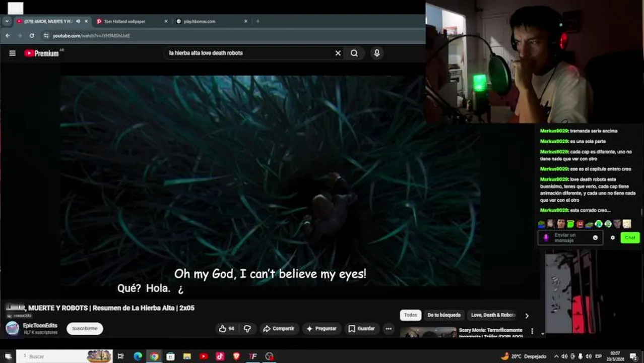Image resolution: width=644 pixels, height=363 pixels.
Task: Open File Explorer from taskbar
Action: (x=187, y=356)
